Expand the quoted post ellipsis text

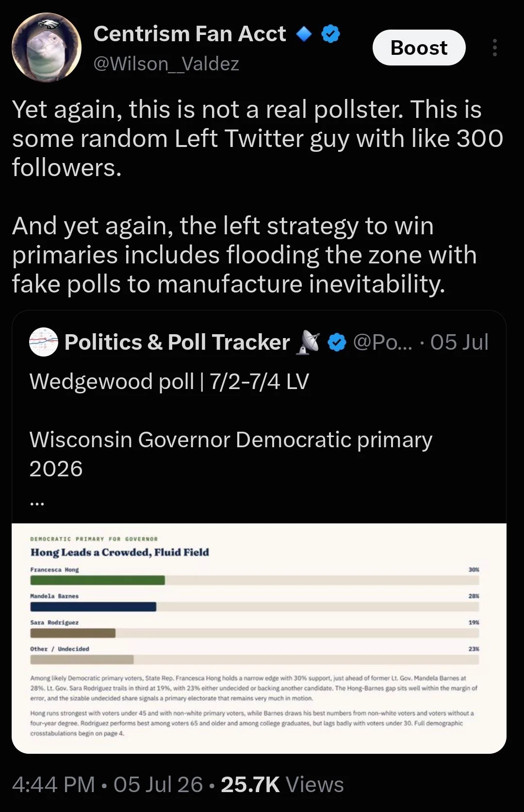click(37, 502)
